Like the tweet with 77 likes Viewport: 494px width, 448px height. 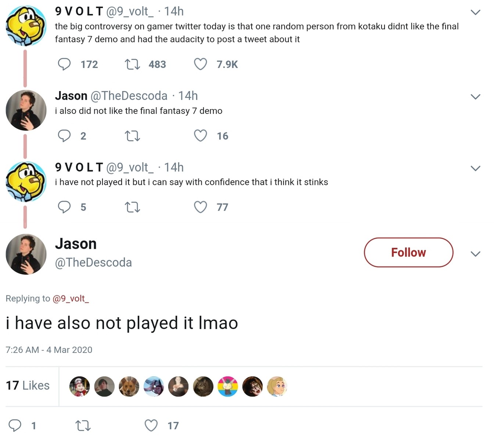tap(200, 207)
